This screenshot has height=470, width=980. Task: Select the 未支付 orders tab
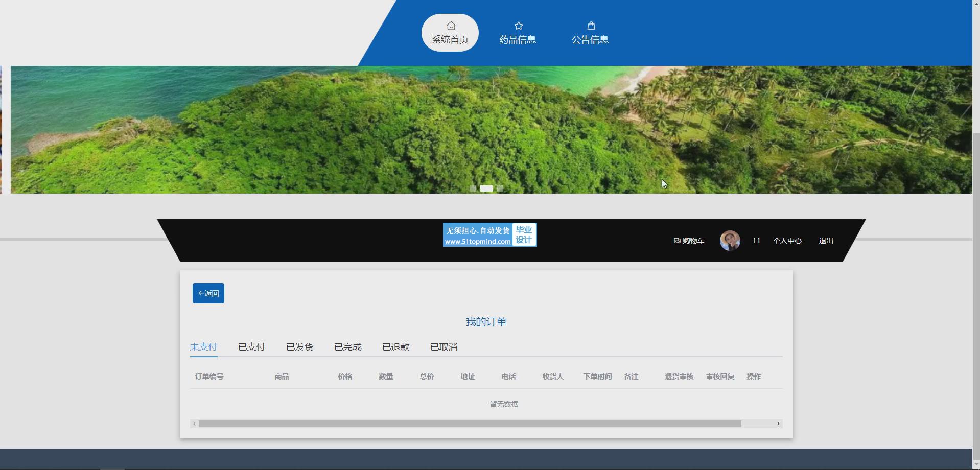tap(203, 347)
